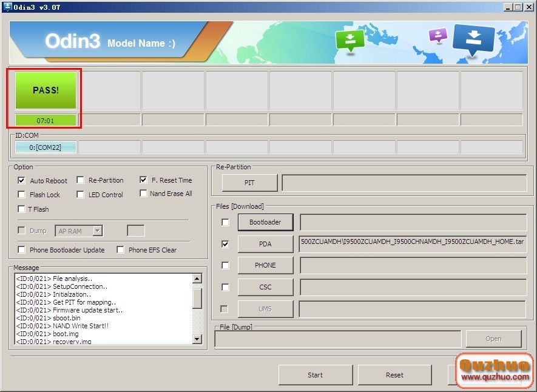
Task: Disable the Auto Reboot checkbox
Action: pyautogui.click(x=22, y=180)
